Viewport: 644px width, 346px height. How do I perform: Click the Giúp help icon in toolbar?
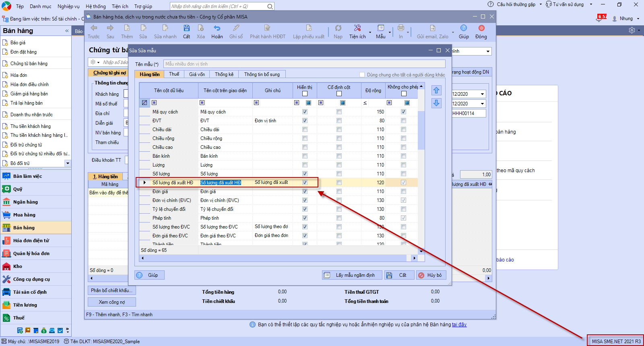coord(464,28)
